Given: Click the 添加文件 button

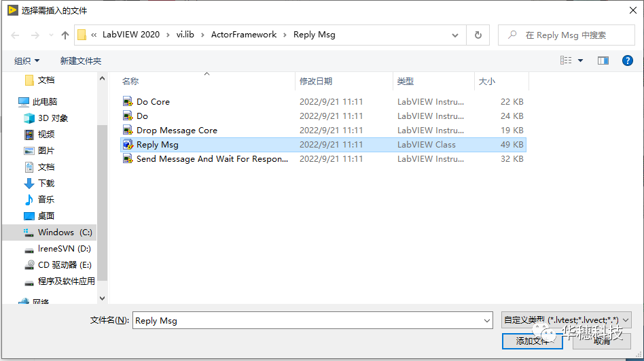Looking at the screenshot, I should (x=533, y=341).
